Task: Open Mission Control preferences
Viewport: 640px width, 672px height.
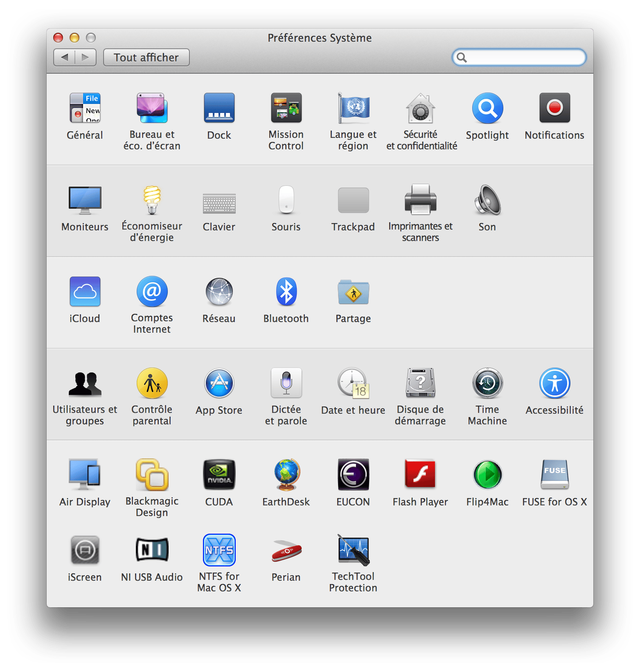Action: click(x=286, y=108)
